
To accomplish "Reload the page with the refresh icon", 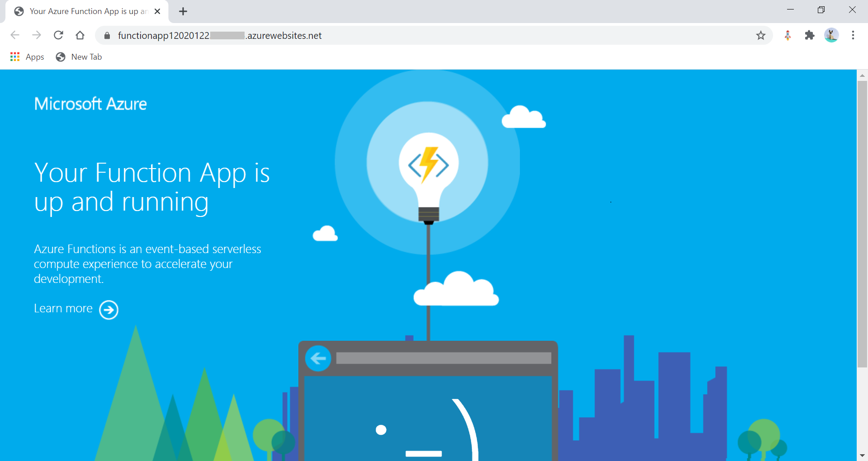I will tap(58, 35).
